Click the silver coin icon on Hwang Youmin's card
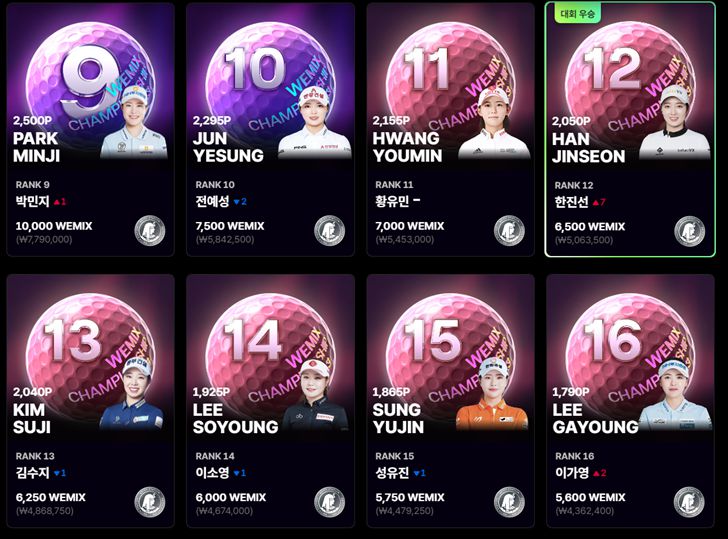 (509, 231)
